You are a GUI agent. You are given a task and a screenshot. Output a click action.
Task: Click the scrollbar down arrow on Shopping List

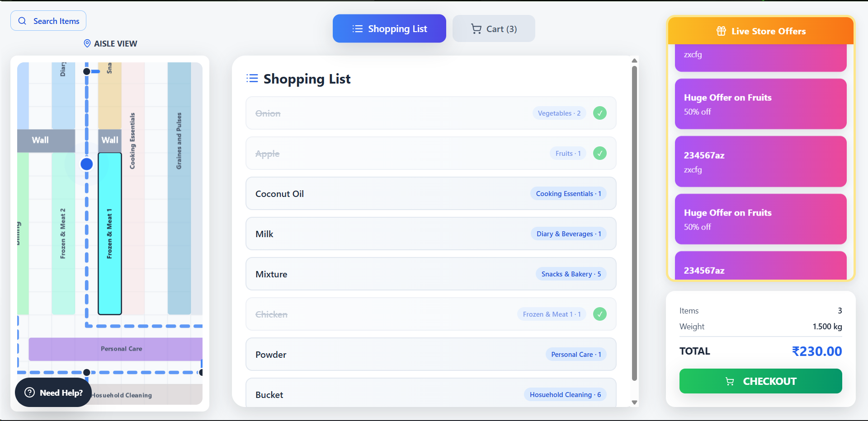[634, 402]
